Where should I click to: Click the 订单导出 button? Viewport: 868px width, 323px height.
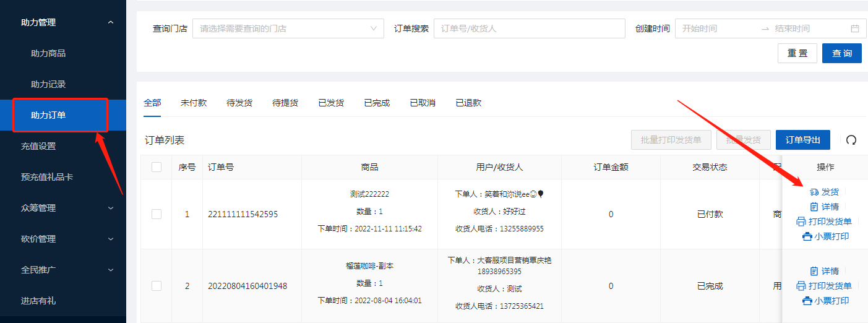802,140
